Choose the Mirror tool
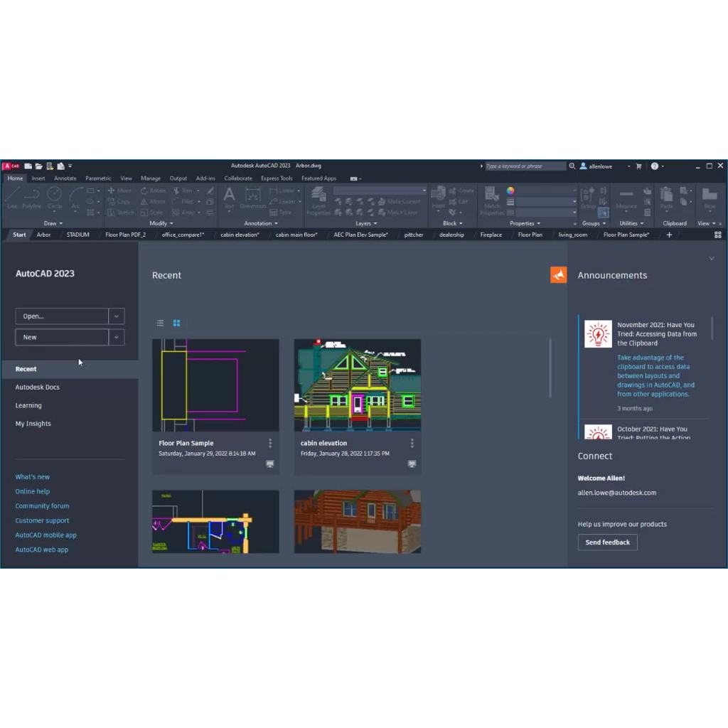 click(154, 201)
